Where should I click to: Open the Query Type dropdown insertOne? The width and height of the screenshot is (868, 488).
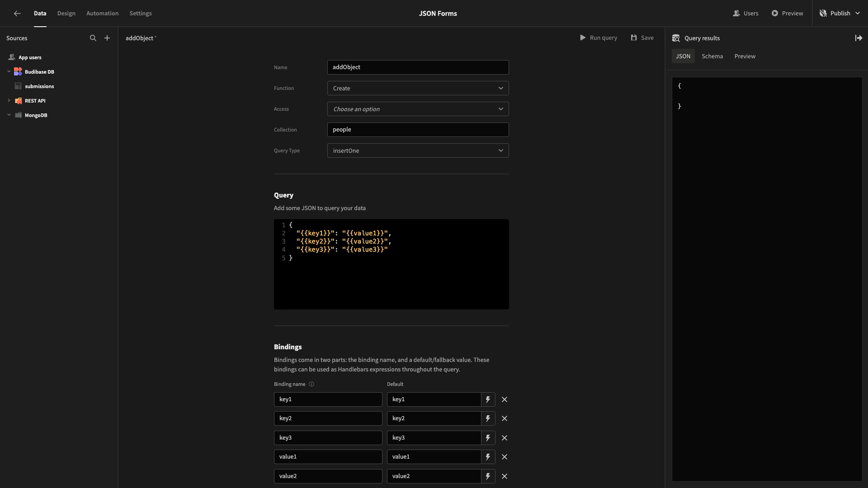418,150
